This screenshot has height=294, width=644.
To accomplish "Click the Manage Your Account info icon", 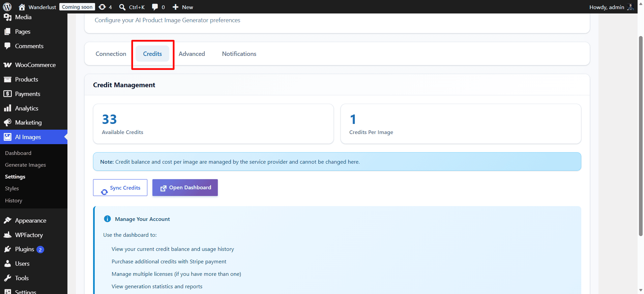I will pos(107,219).
